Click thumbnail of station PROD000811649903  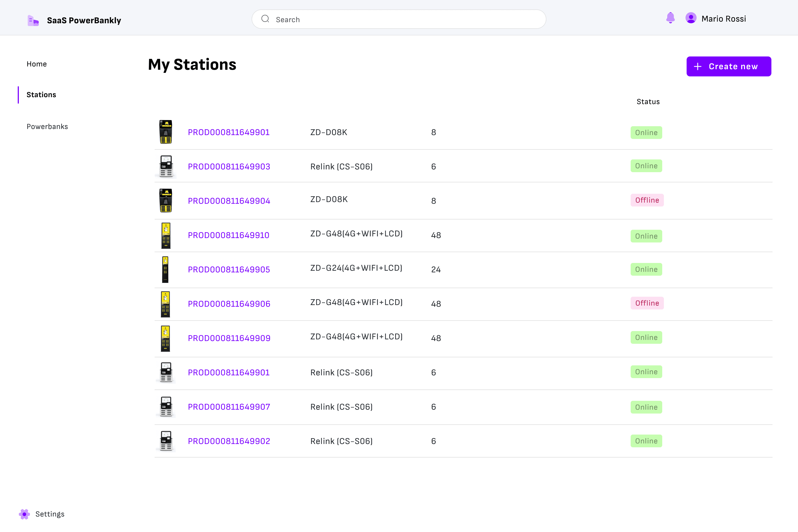[x=166, y=166]
